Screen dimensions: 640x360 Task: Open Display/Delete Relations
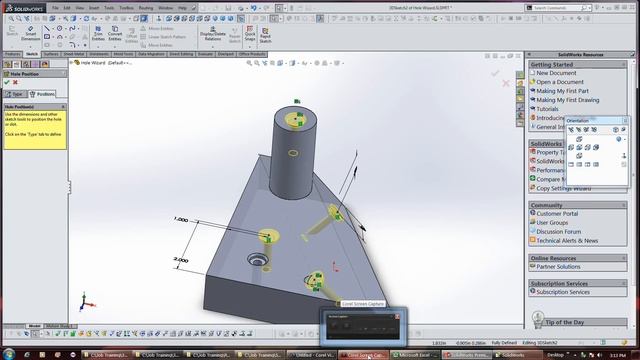pyautogui.click(x=213, y=33)
